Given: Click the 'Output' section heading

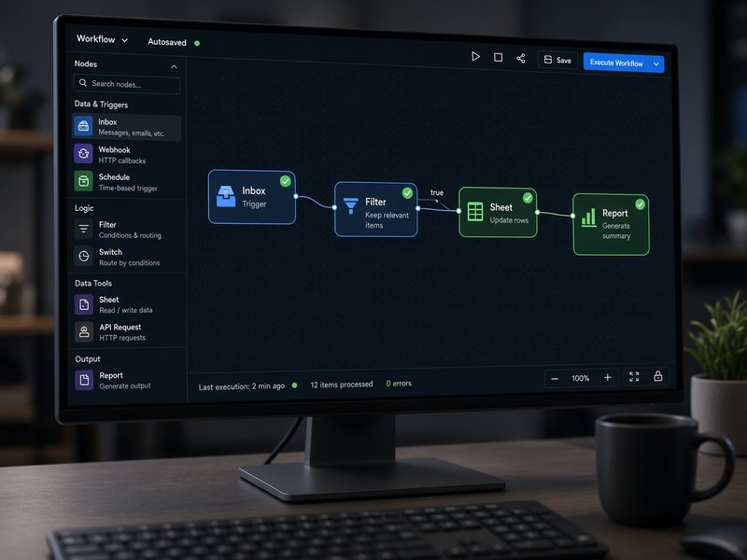Looking at the screenshot, I should [x=88, y=359].
